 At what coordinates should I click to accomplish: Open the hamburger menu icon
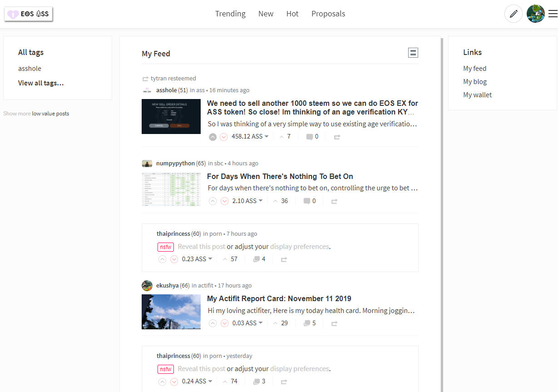tap(553, 14)
